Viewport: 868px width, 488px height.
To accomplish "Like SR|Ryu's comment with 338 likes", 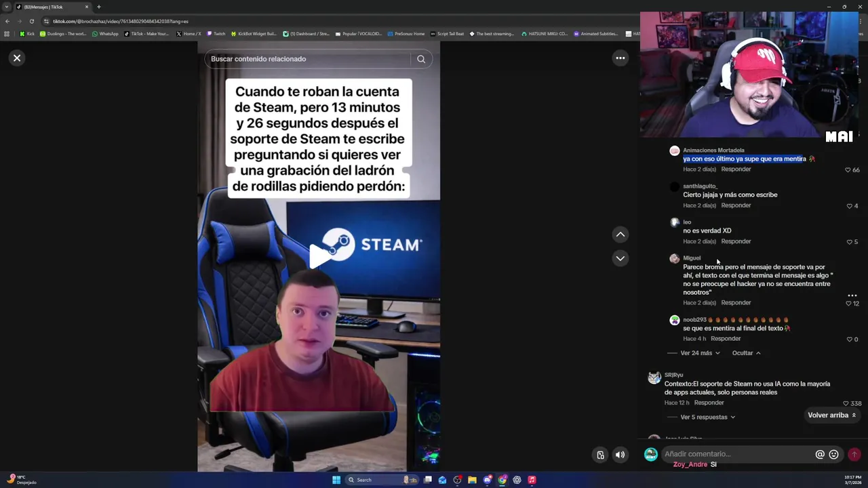I will 846,404.
